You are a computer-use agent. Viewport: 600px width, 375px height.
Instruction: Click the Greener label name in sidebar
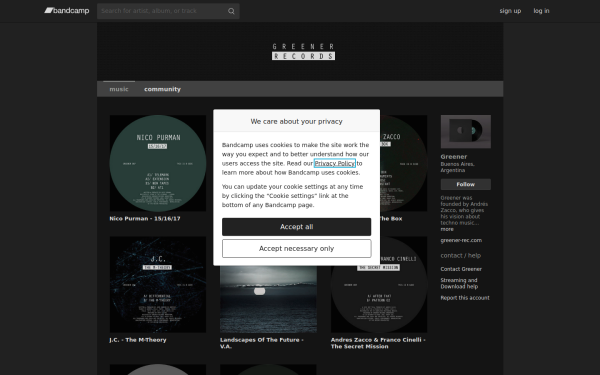click(x=454, y=157)
